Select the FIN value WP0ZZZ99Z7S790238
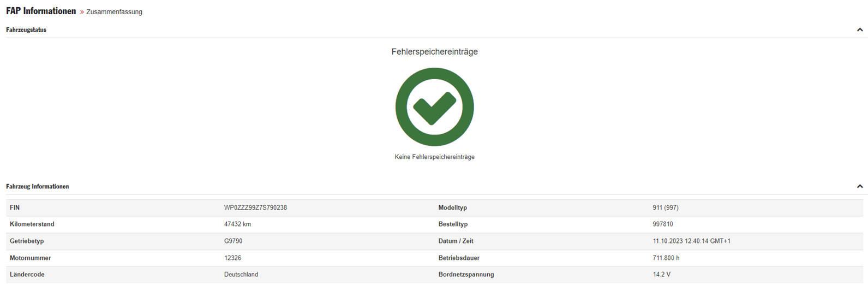This screenshot has height=285, width=868. pos(255,208)
